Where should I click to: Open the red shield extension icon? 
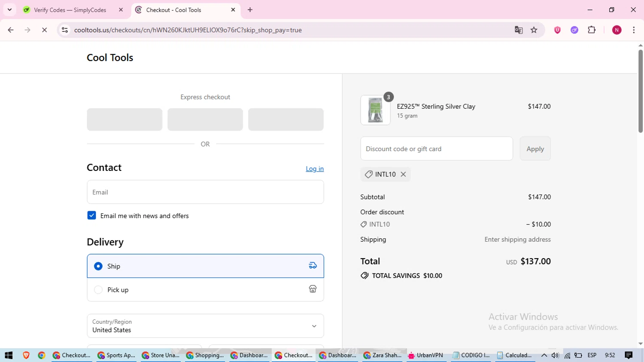[557, 30]
